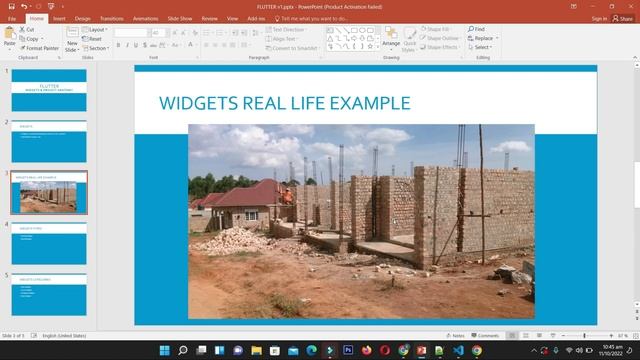The width and height of the screenshot is (640, 360).
Task: Toggle the Notes pane in status bar
Action: (x=455, y=336)
